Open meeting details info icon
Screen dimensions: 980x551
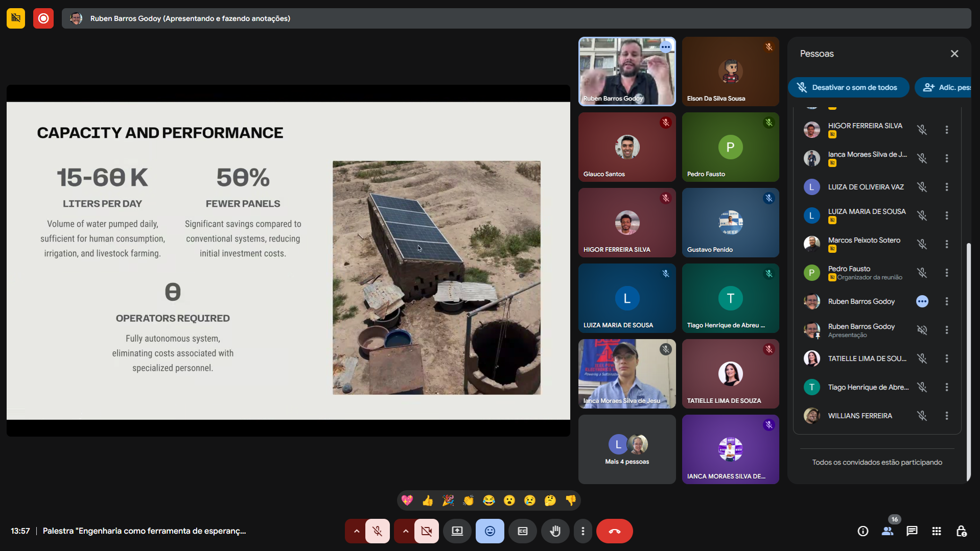862,531
